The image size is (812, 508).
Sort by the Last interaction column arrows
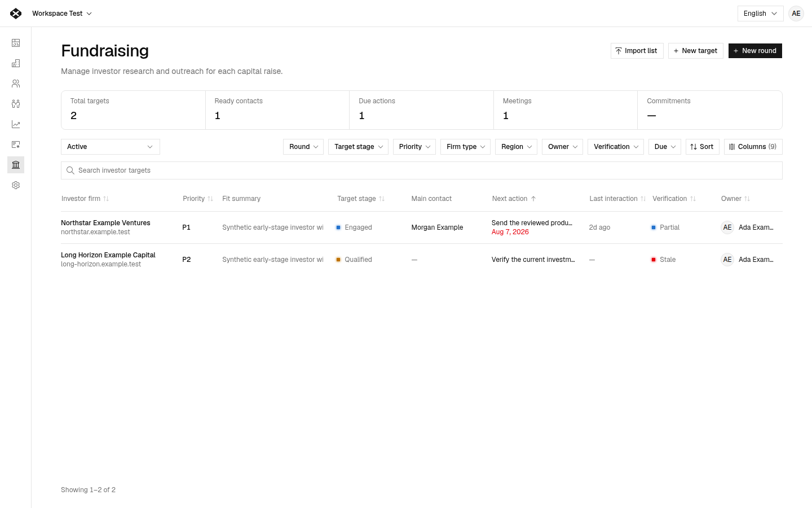pyautogui.click(x=643, y=199)
